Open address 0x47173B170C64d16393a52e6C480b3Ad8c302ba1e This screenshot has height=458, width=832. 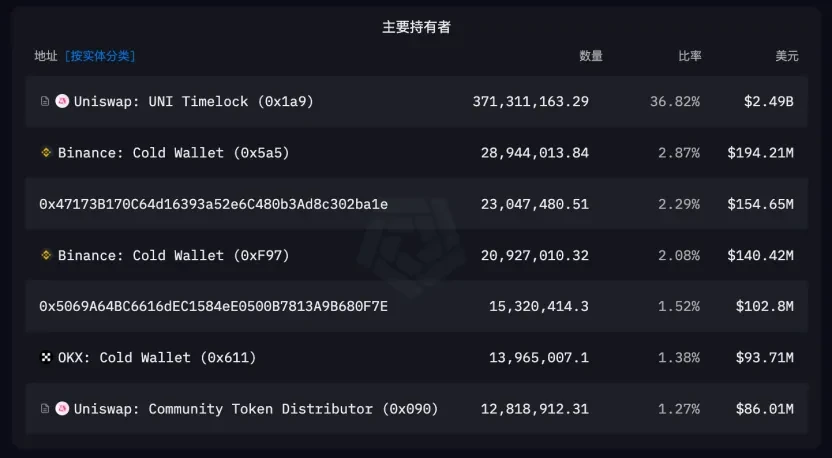click(213, 204)
